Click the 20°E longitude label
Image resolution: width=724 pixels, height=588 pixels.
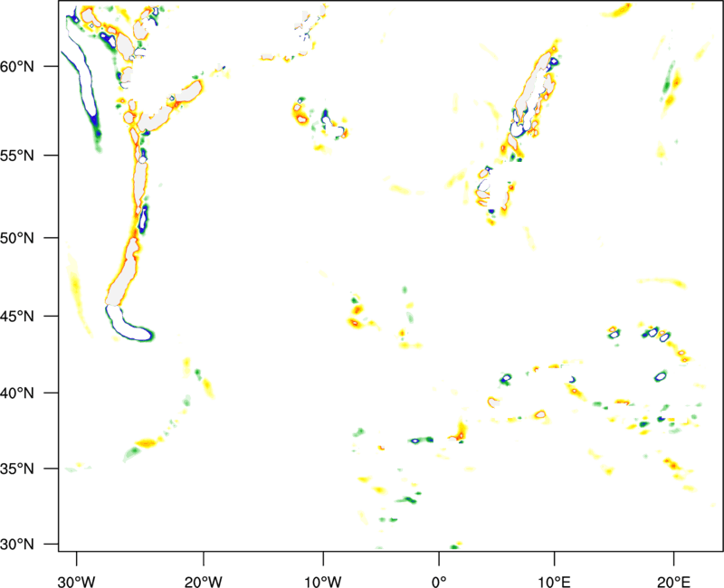click(x=673, y=582)
